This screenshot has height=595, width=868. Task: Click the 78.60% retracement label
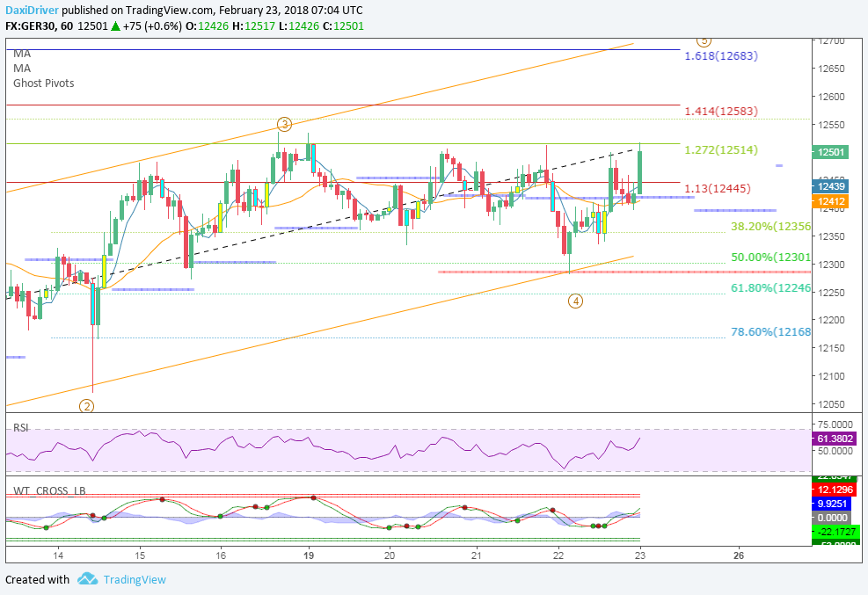tap(770, 332)
